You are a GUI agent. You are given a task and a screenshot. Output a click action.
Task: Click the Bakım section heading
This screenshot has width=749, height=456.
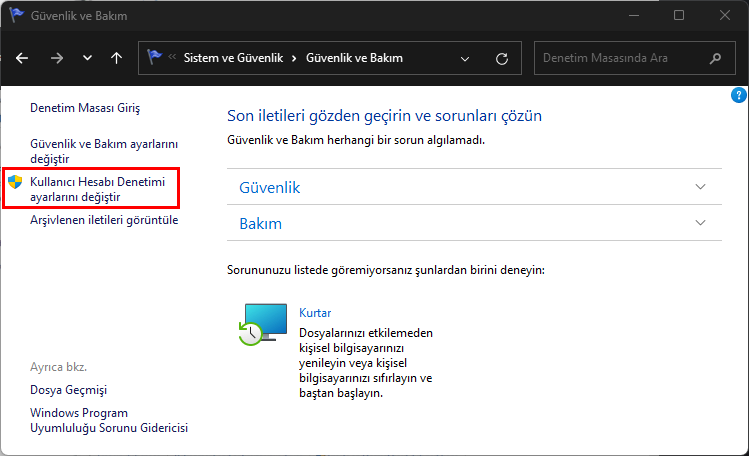pyautogui.click(x=260, y=223)
